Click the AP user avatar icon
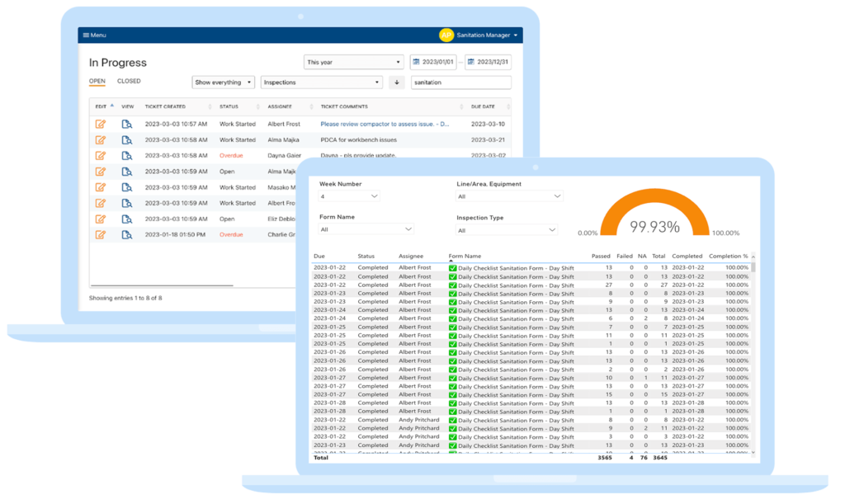The height and width of the screenshot is (504, 845). 446,35
